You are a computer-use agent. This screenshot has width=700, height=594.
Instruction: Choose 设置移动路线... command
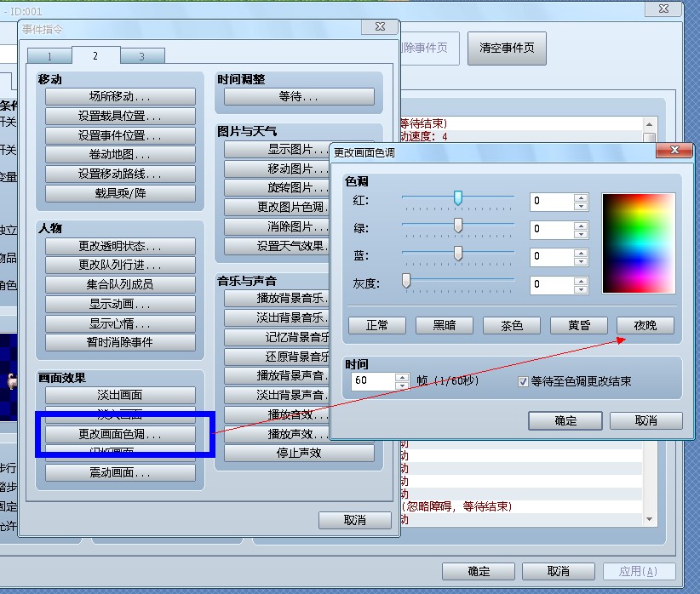click(120, 174)
